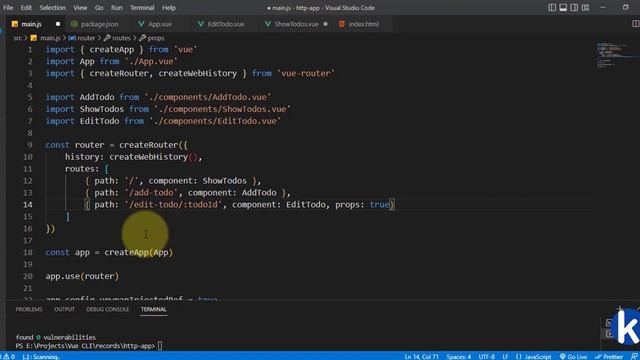The image size is (640, 360).
Task: Open the PROBLEMS panel tab
Action: (x=29, y=309)
